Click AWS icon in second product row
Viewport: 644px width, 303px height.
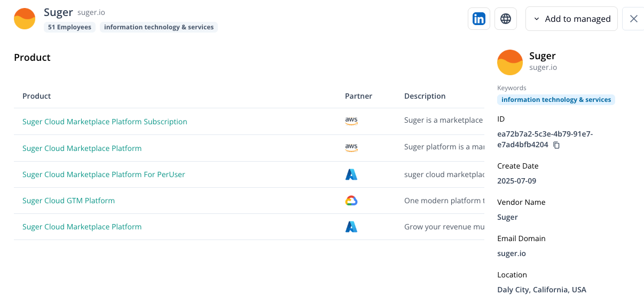pyautogui.click(x=351, y=148)
